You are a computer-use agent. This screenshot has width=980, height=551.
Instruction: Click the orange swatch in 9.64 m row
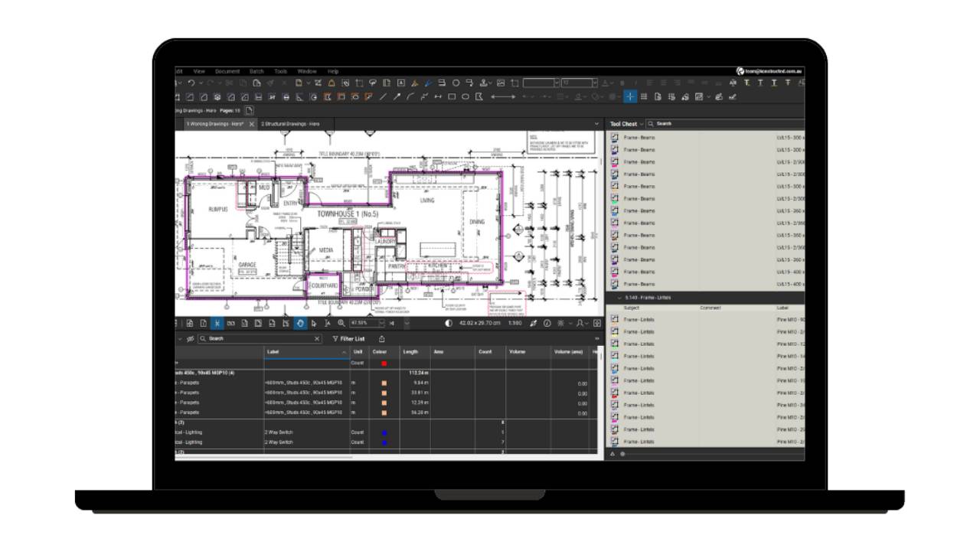click(x=384, y=383)
